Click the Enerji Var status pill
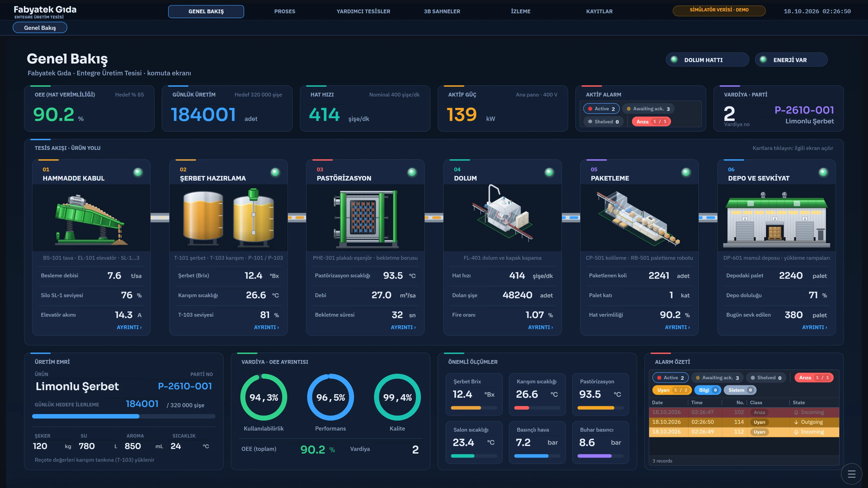868x488 pixels. coord(791,60)
